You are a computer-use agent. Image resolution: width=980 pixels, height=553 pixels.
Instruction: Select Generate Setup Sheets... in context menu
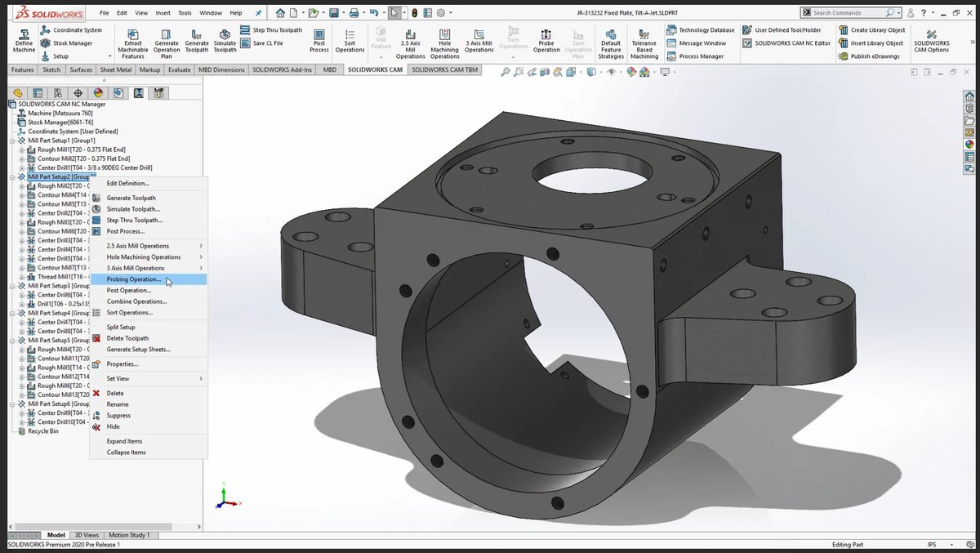tap(148, 350)
